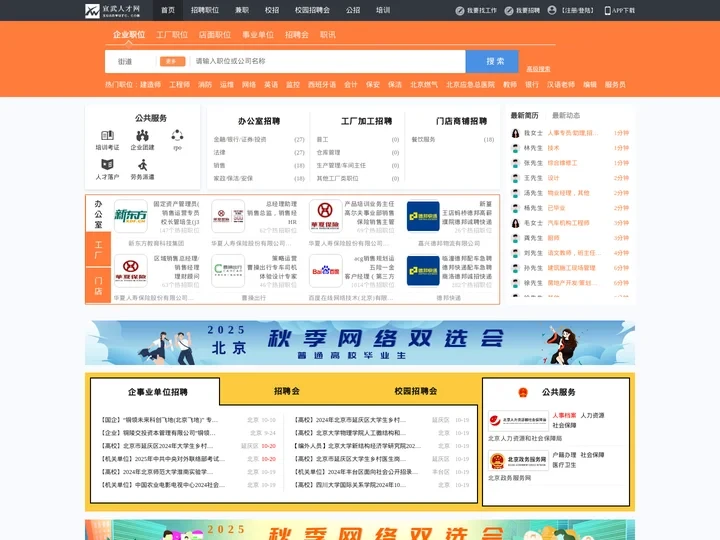
Task: Open the 人事档案 red link
Action: (564, 415)
